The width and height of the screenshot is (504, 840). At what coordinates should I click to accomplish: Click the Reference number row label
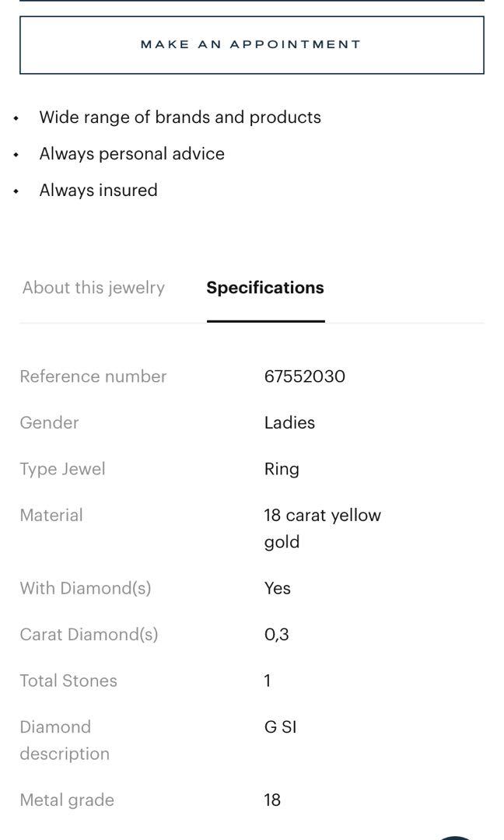93,376
